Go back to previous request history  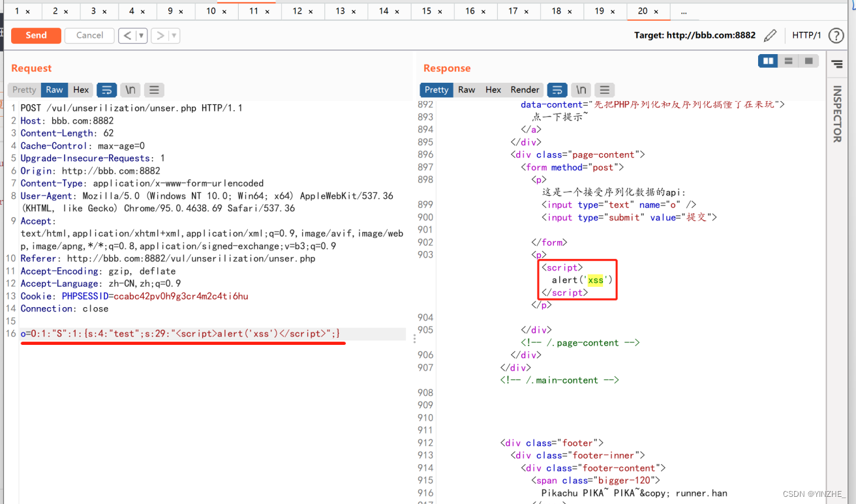(x=127, y=36)
